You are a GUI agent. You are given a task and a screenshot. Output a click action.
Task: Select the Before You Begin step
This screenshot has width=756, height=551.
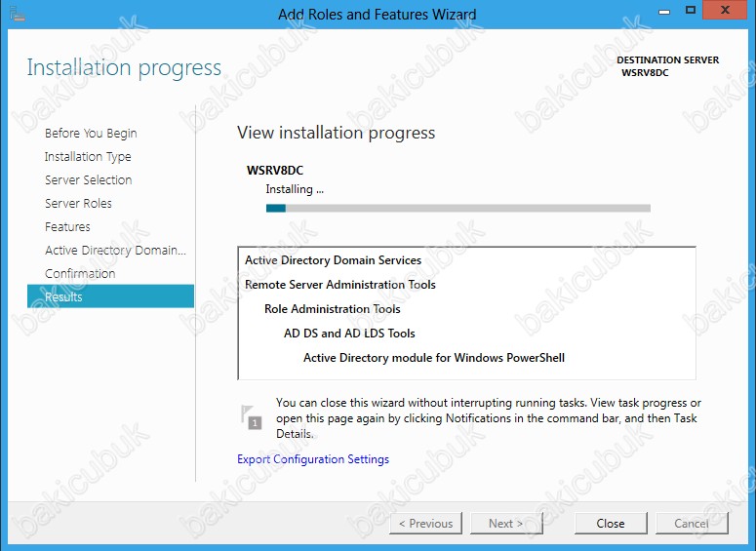pyautogui.click(x=91, y=134)
